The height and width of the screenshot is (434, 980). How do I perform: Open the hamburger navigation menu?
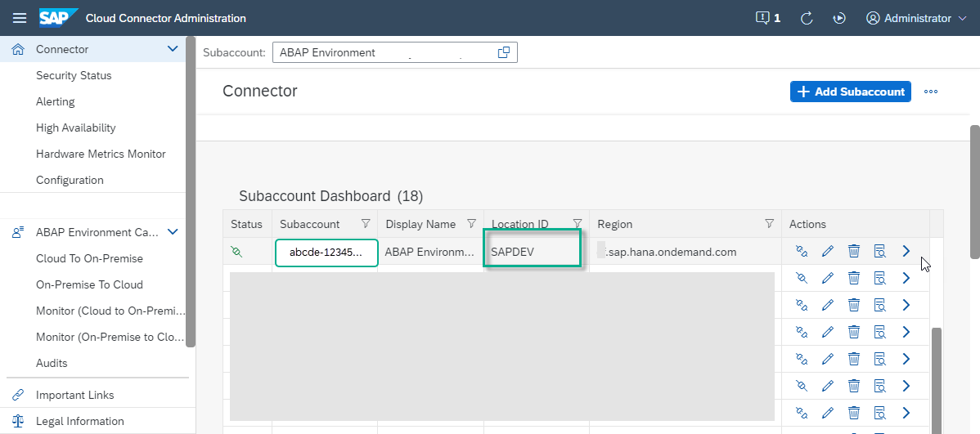pyautogui.click(x=20, y=18)
